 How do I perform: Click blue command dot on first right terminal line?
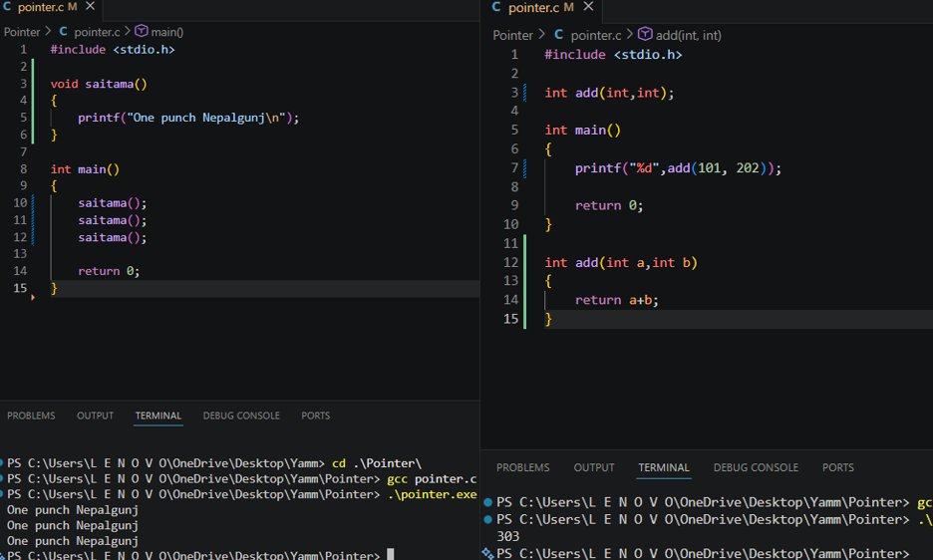(487, 502)
